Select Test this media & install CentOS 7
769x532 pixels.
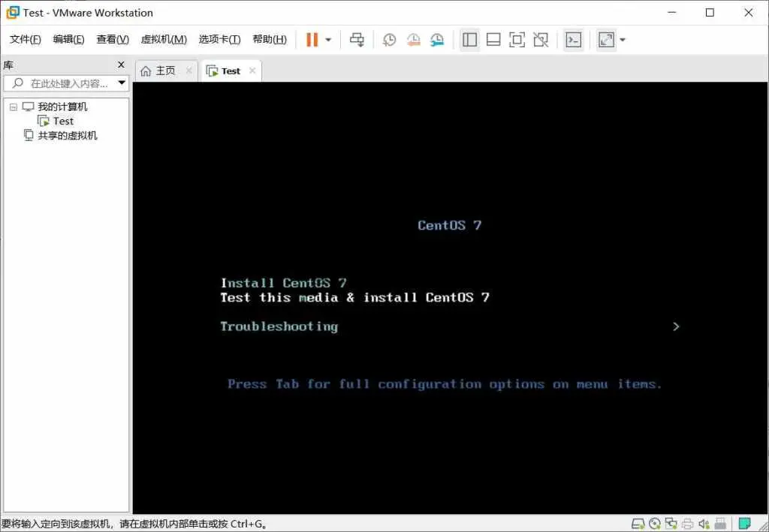355,297
